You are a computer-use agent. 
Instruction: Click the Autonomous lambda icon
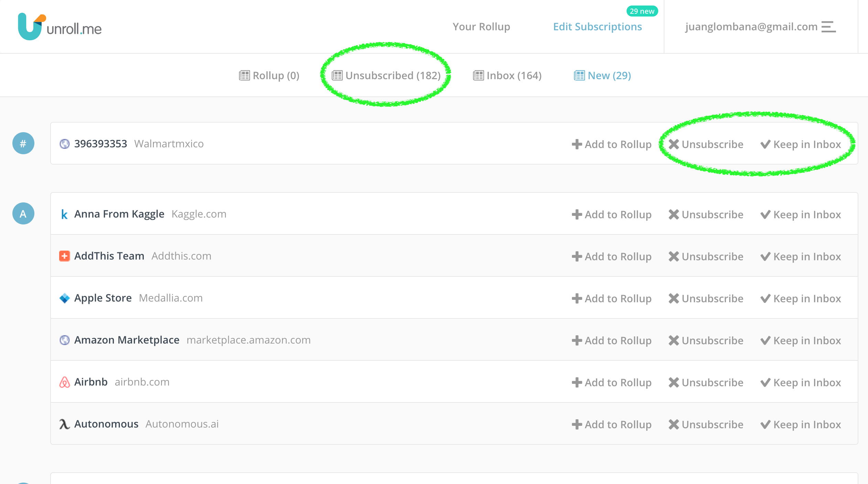[64, 424]
